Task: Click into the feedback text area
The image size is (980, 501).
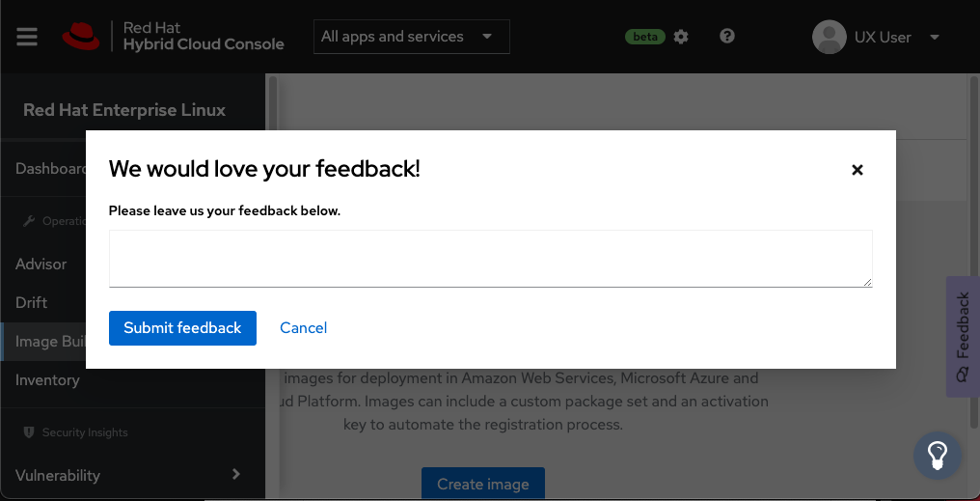Action: point(490,258)
